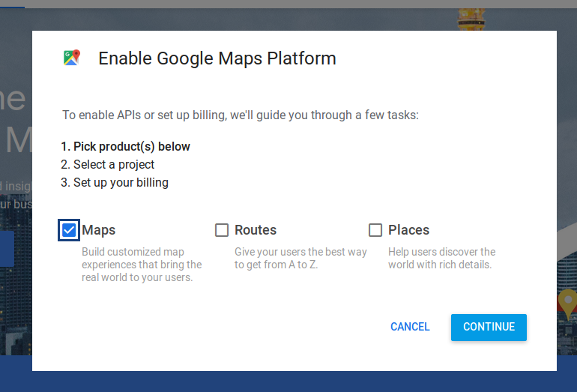
Task: Tick the Places checkbox
Action: [375, 230]
